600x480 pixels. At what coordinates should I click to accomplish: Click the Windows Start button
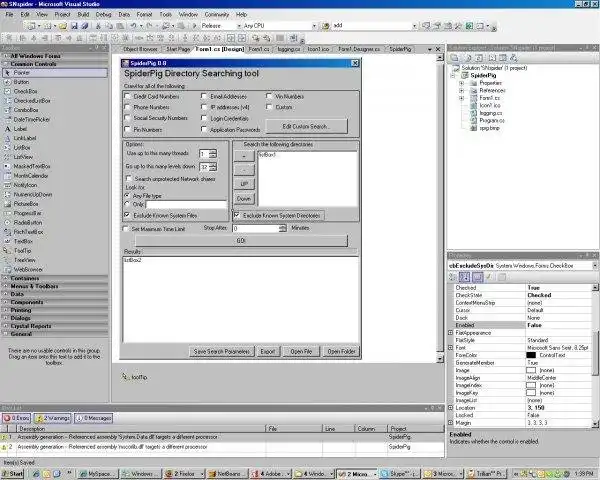[x=12, y=474]
